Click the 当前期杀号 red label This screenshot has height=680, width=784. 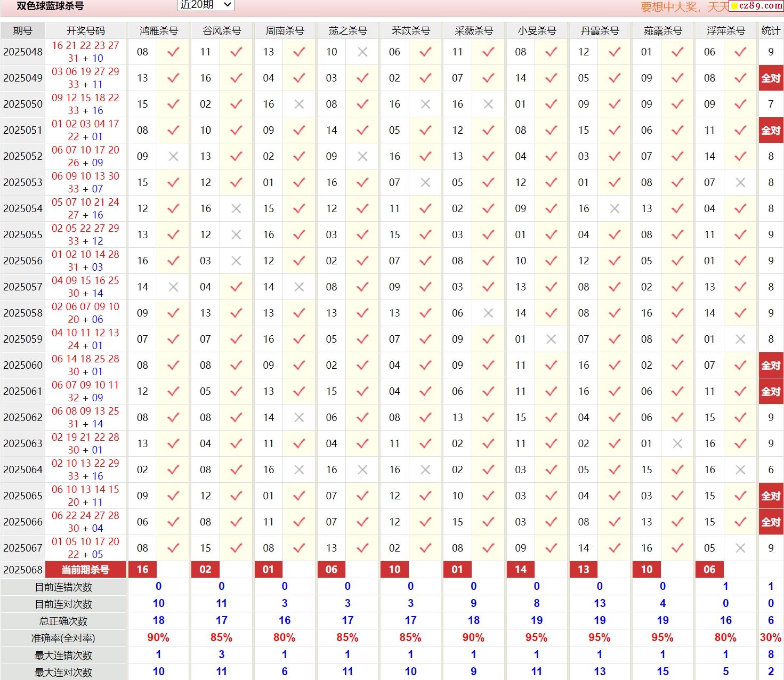(x=85, y=570)
